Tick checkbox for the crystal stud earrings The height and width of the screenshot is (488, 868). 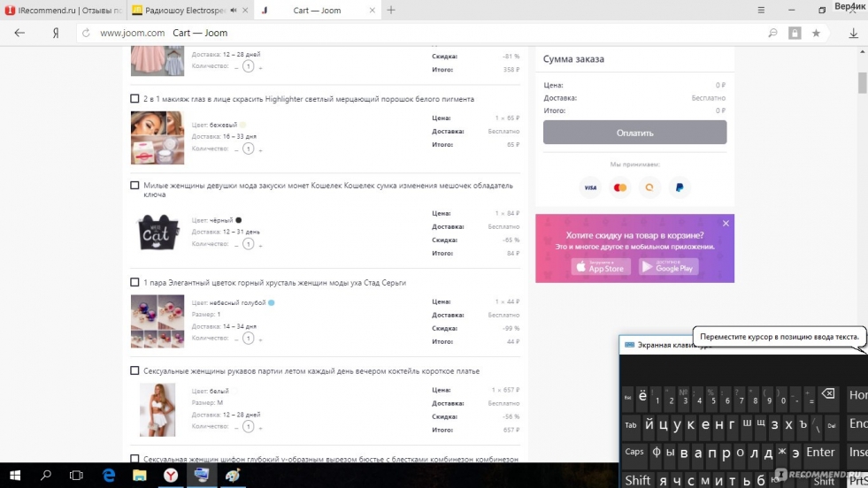click(x=134, y=283)
